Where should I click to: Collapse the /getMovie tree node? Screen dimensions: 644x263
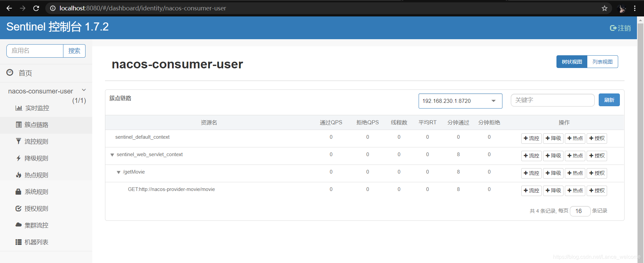click(118, 172)
